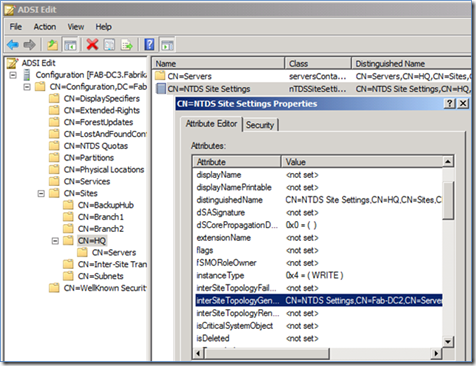Image resolution: width=476 pixels, height=366 pixels.
Task: Click the horizontal scroll left arrow
Action: 198,353
